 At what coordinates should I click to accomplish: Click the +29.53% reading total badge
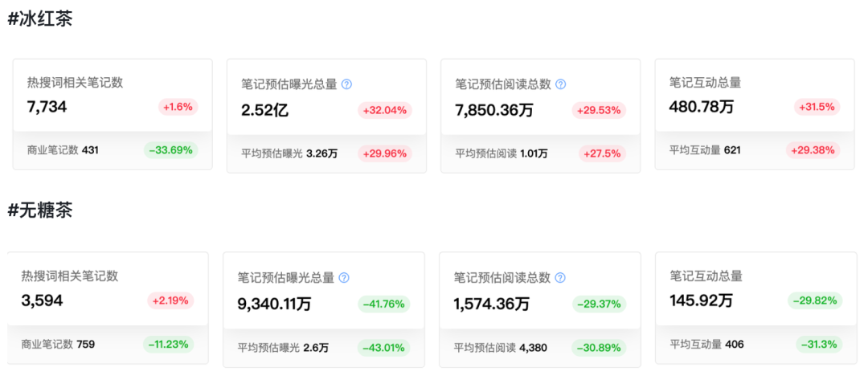coord(600,111)
